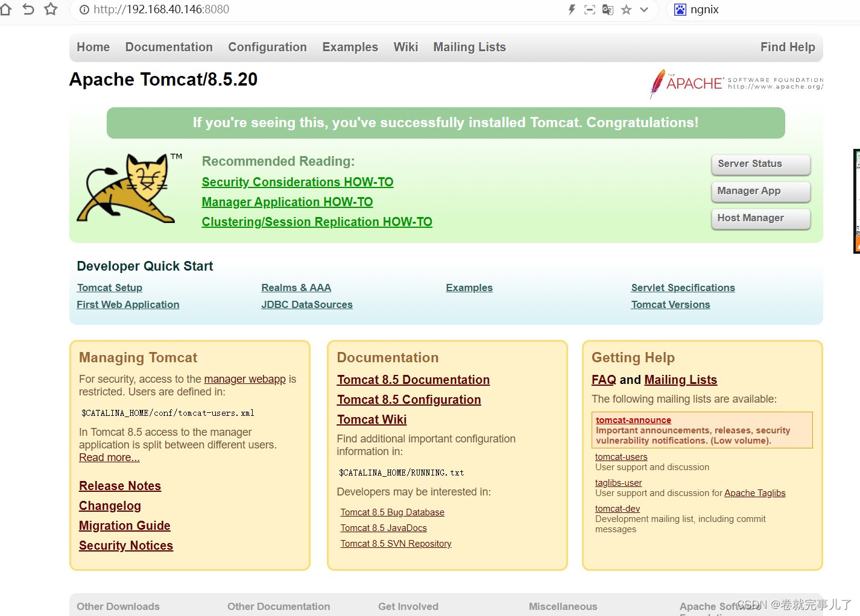Open the Documentation nav item
The image size is (860, 616).
[x=169, y=47]
